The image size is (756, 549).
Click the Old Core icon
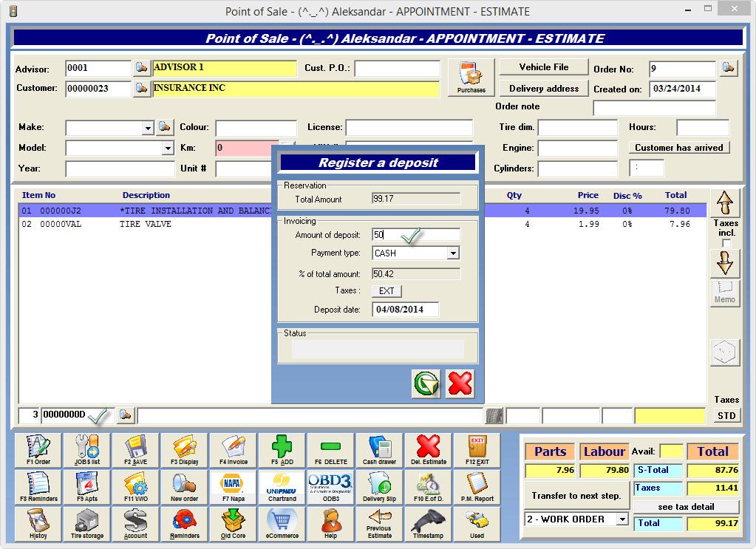[234, 524]
